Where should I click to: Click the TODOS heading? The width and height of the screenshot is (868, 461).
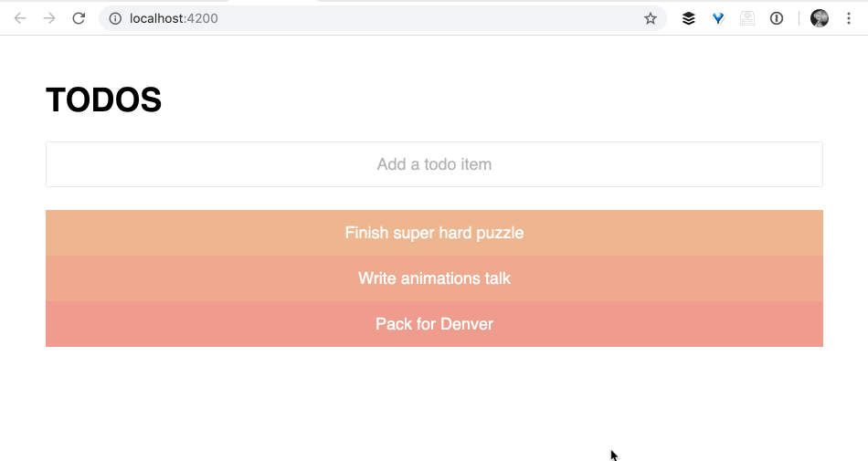pos(104,100)
